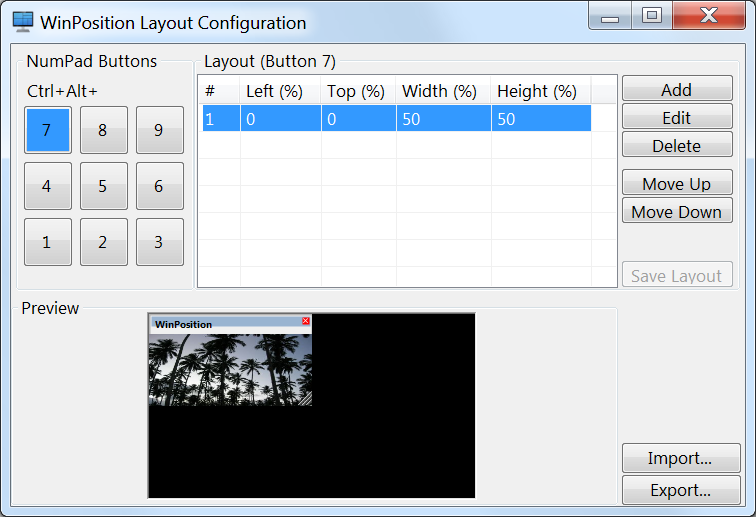756x517 pixels.
Task: Move the layout entry down
Action: [677, 211]
